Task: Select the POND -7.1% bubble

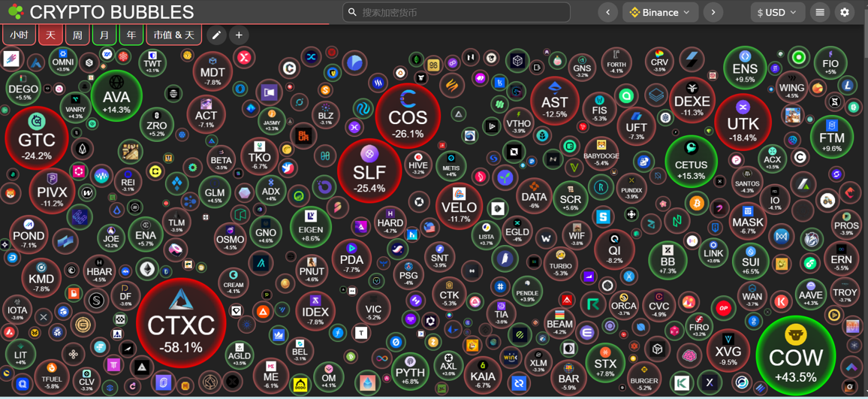Action: (x=29, y=235)
